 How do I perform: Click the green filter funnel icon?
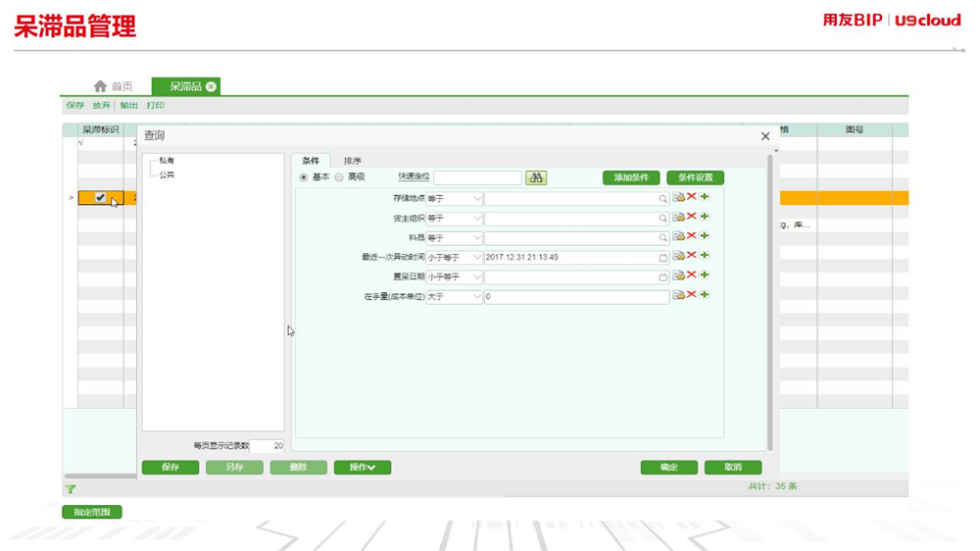[70, 489]
